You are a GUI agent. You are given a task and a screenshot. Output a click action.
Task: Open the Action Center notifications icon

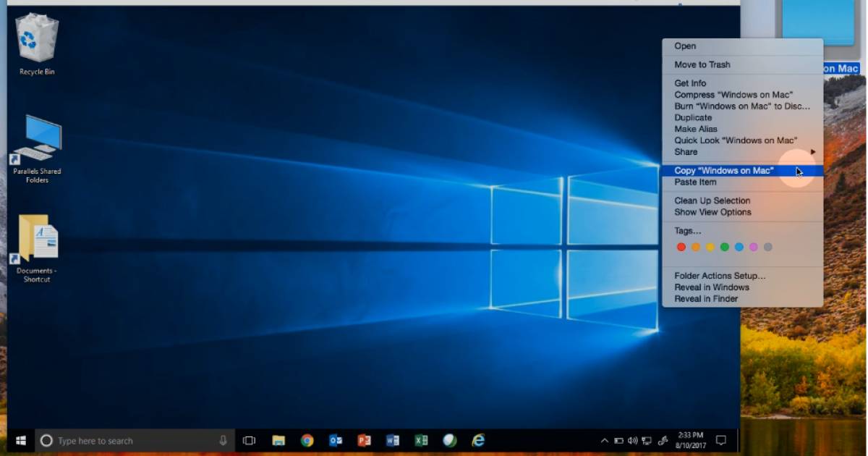point(720,440)
